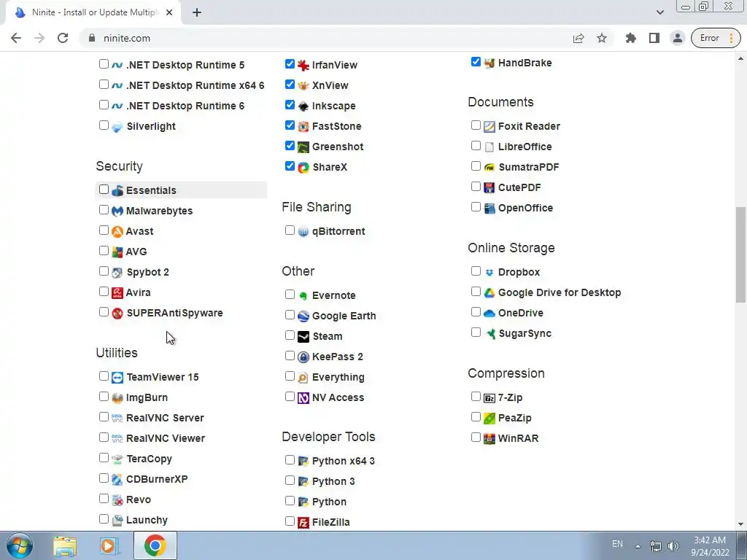The width and height of the screenshot is (747, 560).
Task: Click the Everything label
Action: 338,378
